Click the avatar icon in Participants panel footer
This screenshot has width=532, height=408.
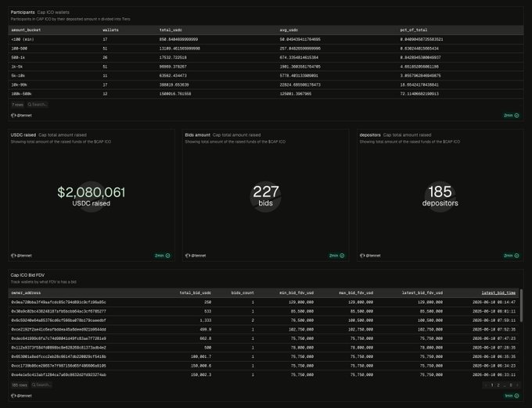13,116
